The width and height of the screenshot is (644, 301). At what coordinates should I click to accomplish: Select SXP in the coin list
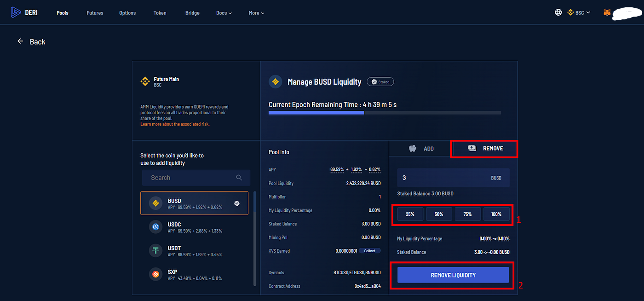[x=194, y=274]
